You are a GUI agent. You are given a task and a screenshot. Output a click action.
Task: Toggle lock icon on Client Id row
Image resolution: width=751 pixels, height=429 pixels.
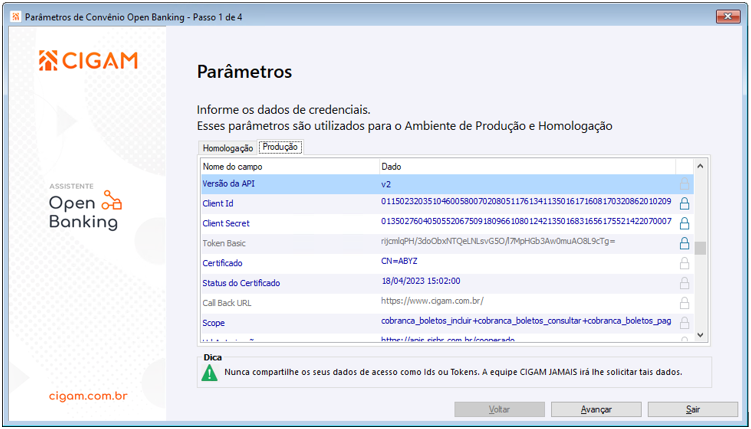click(x=684, y=203)
